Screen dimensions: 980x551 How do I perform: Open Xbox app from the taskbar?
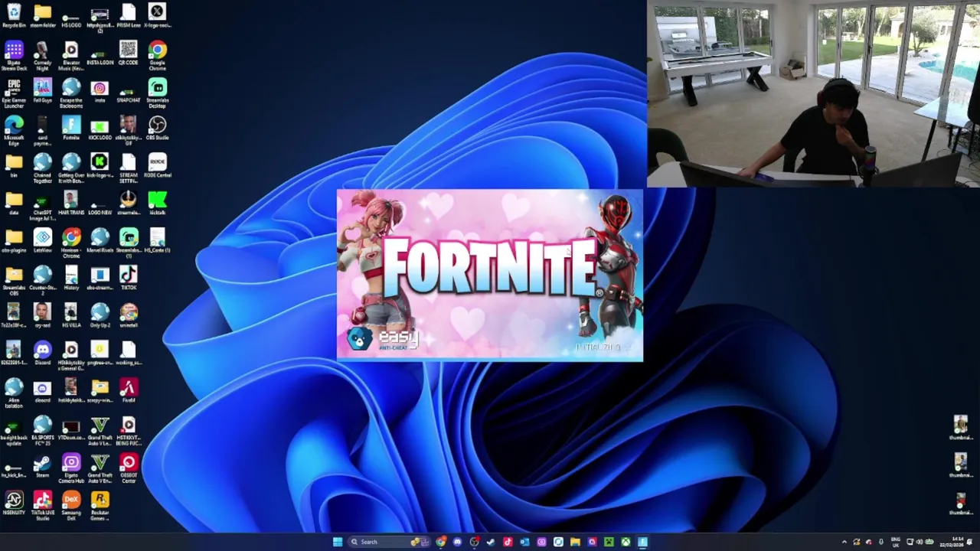[x=626, y=542]
